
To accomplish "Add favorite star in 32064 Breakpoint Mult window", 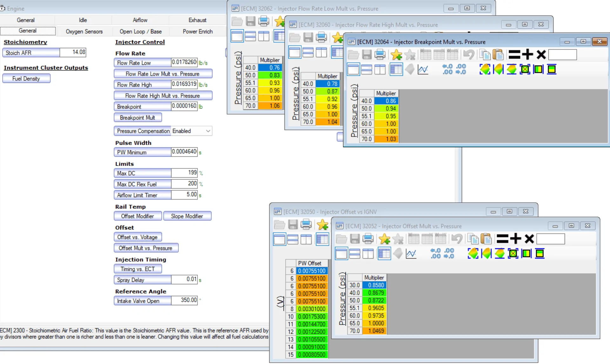I will pos(396,55).
